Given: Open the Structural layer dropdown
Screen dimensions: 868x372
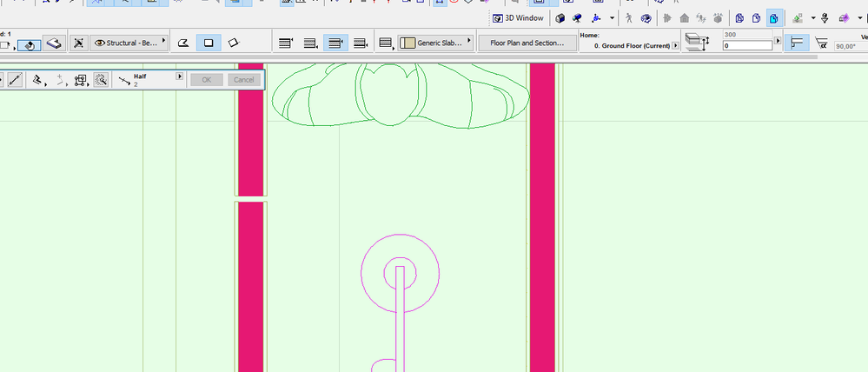Looking at the screenshot, I should coord(128,43).
